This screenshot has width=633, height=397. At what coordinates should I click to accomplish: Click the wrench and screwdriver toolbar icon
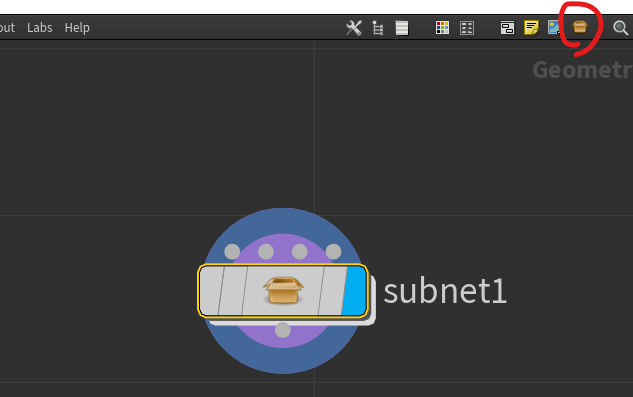(354, 28)
